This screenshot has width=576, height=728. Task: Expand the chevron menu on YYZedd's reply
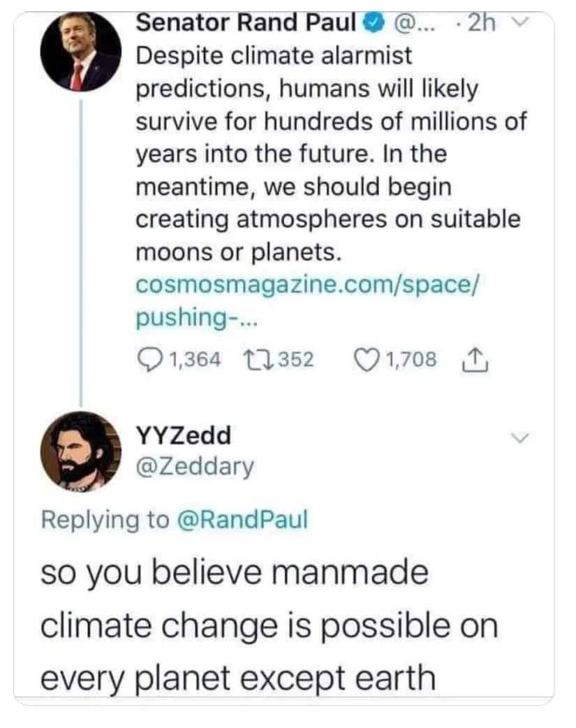coord(518,437)
